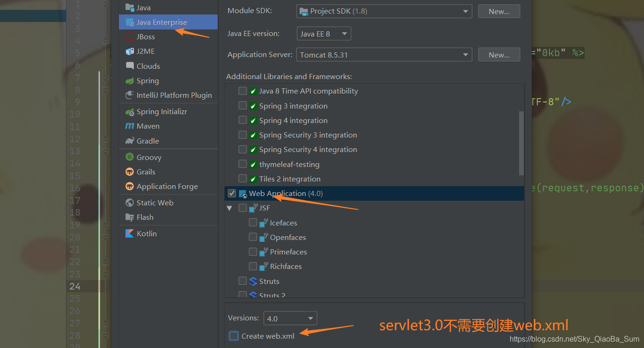The image size is (644, 348).
Task: Choose Application Forge project type
Action: click(168, 186)
